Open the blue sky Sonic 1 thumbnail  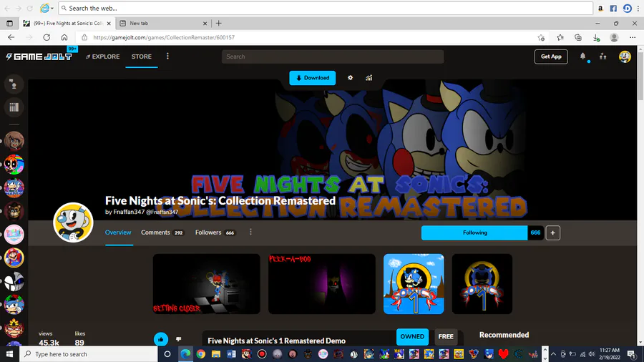point(414,284)
